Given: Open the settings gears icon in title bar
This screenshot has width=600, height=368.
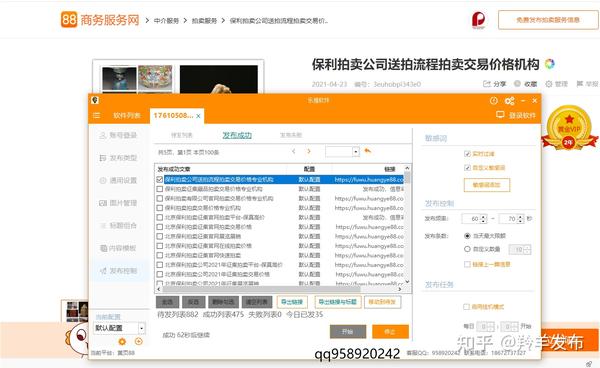Looking at the screenshot, I should (x=509, y=101).
